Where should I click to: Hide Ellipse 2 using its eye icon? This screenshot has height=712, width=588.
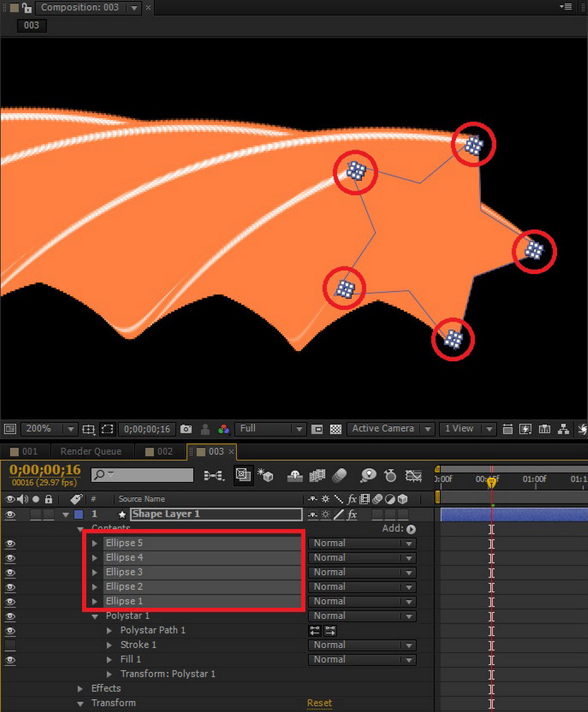pos(10,587)
